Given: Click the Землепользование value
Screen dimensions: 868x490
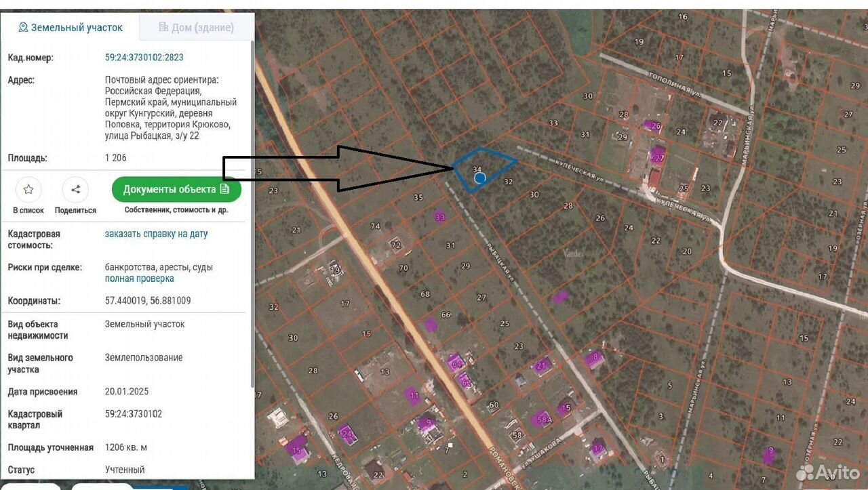Looking at the screenshot, I should pos(144,358).
